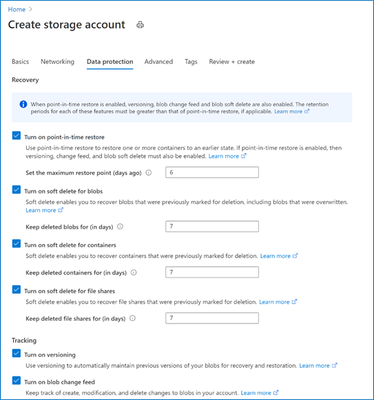Switch to the Networking tab
This screenshot has height=400, width=374.
click(57, 62)
